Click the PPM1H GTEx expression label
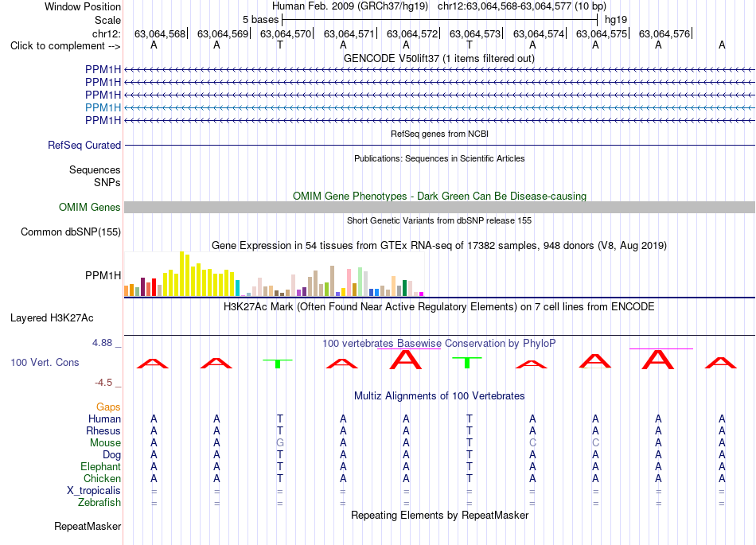The image size is (756, 545). tap(103, 275)
